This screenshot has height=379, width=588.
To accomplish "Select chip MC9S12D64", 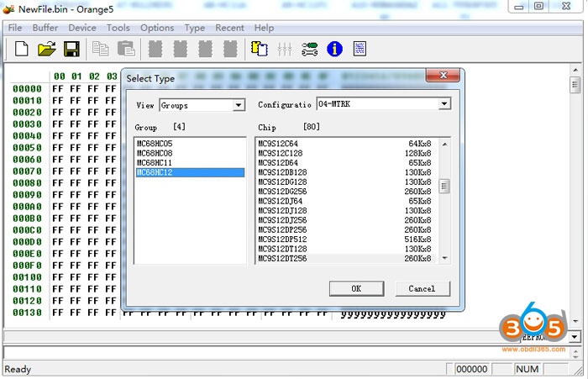I will tap(345, 163).
